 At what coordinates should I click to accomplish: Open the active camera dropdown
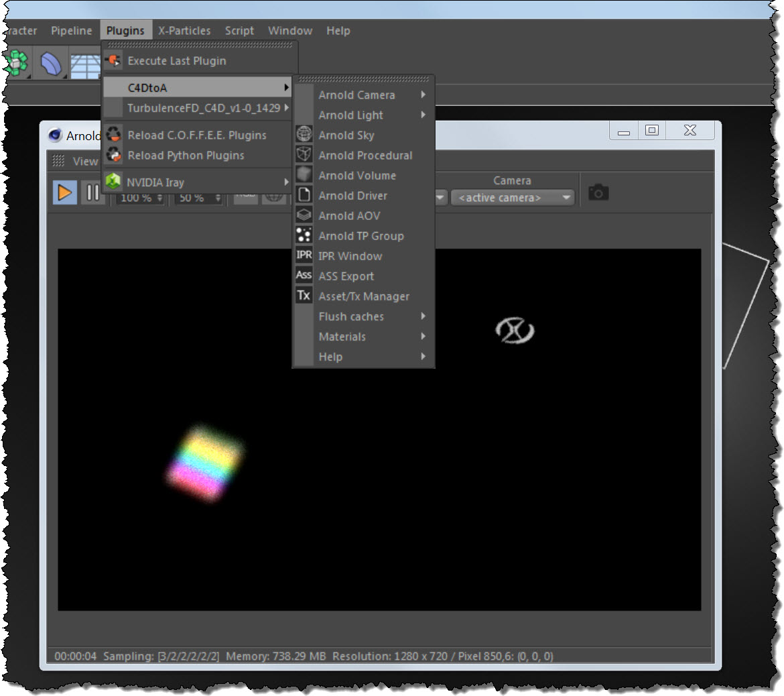[513, 198]
